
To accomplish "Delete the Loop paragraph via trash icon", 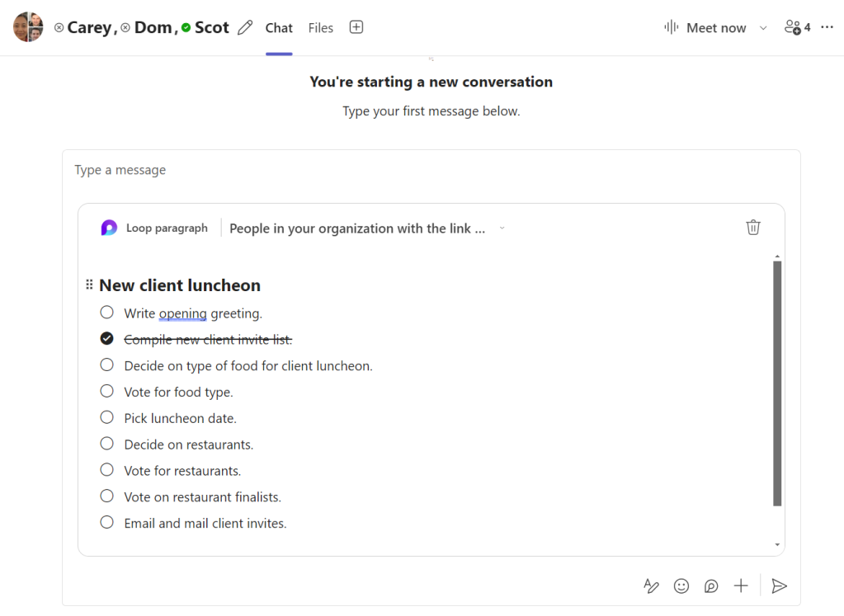I will 752,227.
